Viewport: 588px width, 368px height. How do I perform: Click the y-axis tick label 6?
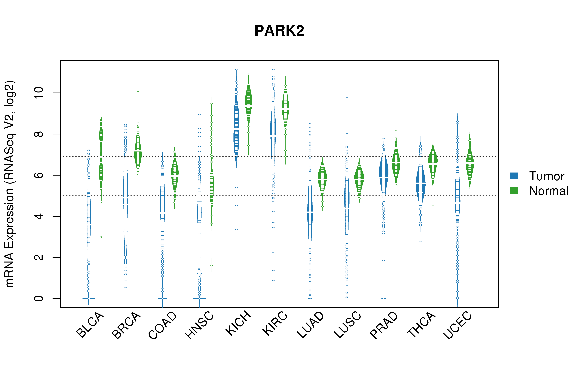coord(39,175)
